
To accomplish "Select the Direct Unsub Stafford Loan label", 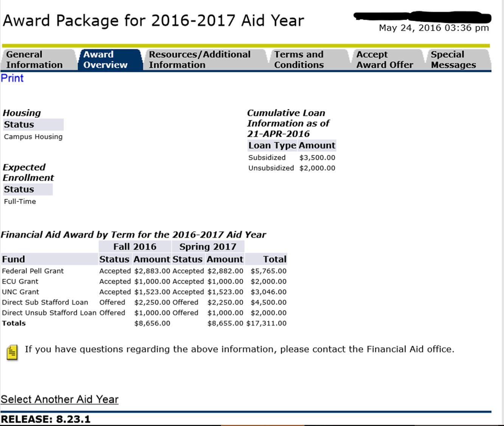I will click(49, 313).
